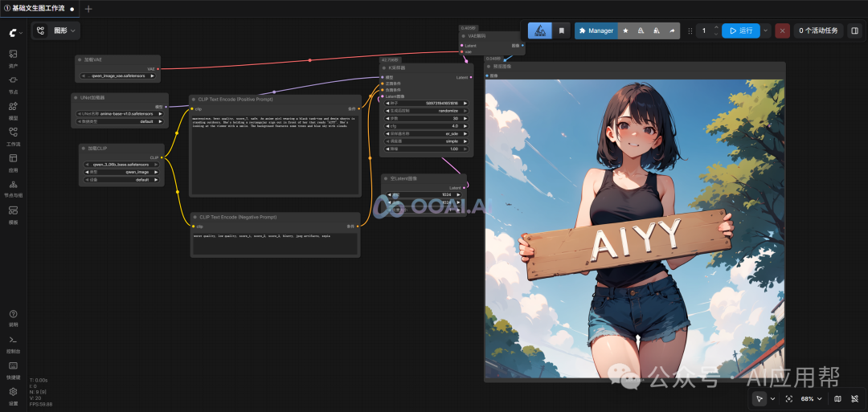
Task: Expand the cursor tool mode chevron
Action: tap(773, 398)
